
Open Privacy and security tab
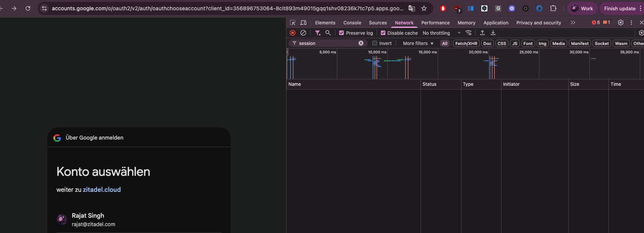(539, 23)
